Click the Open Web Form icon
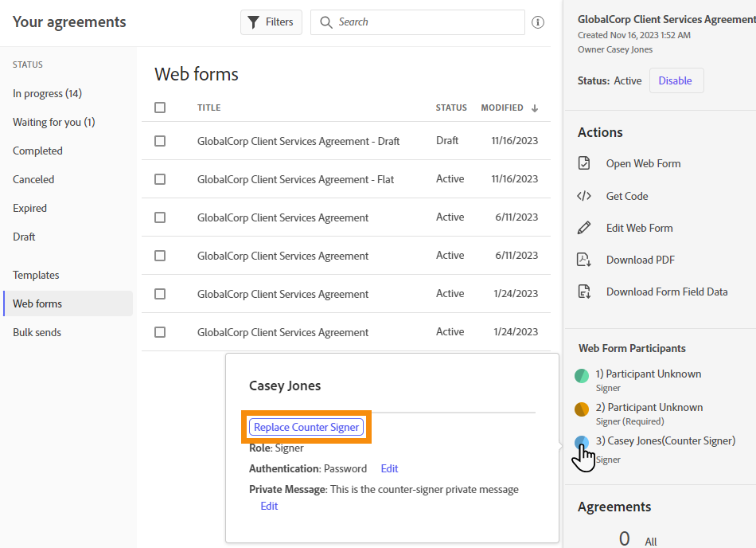The height and width of the screenshot is (548, 756). coord(584,163)
